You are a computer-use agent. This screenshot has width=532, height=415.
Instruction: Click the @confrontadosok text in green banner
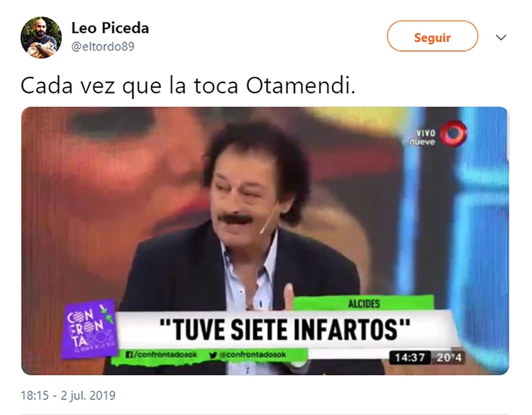point(252,355)
